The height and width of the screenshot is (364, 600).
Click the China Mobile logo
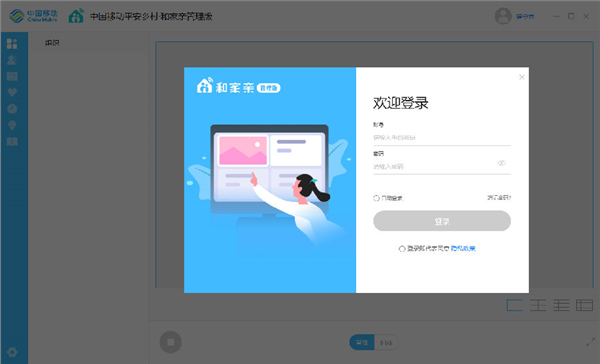(34, 16)
